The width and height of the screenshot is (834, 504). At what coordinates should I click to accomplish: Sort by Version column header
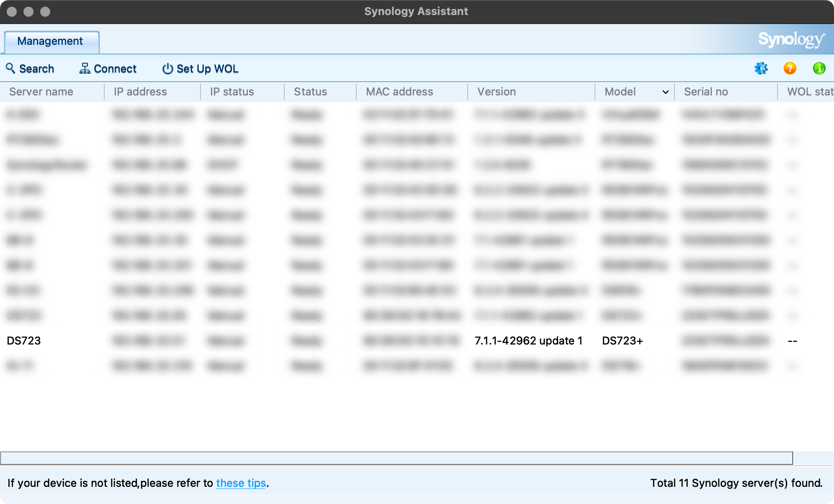tap(531, 92)
